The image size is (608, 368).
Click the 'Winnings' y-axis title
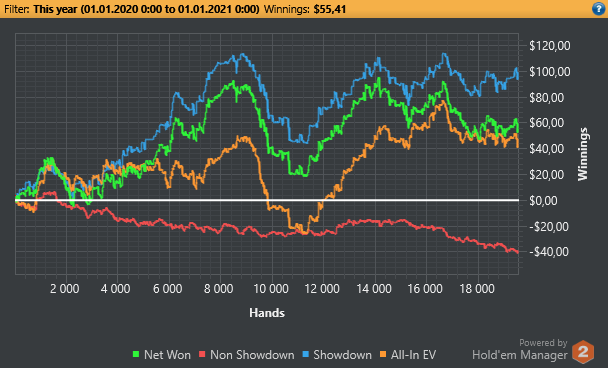583,154
